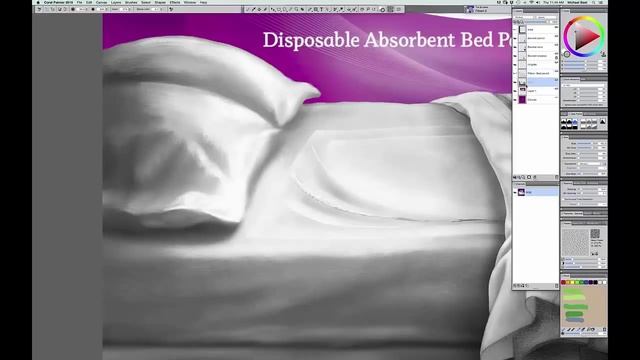Select the Canvas layer row
This screenshot has height=360, width=640.
536,100
